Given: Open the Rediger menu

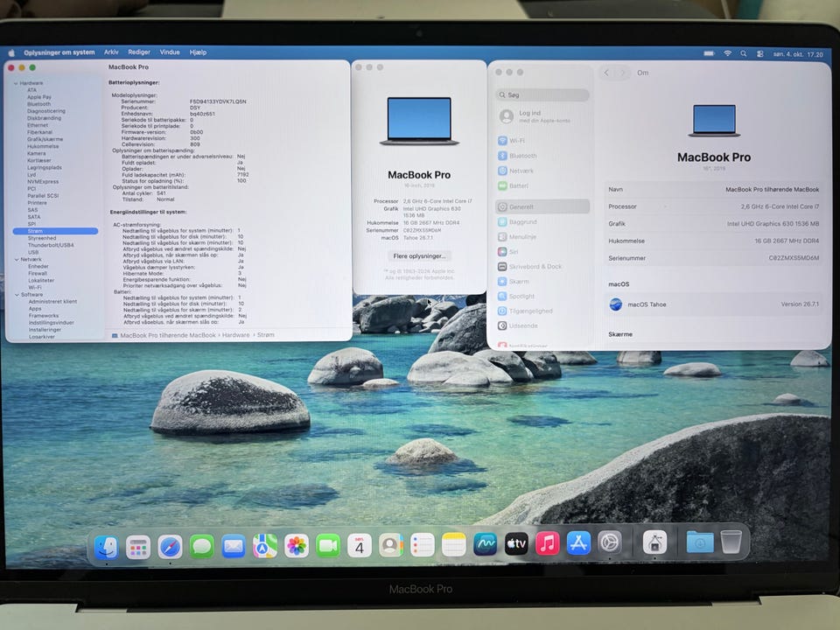Looking at the screenshot, I should click(139, 52).
